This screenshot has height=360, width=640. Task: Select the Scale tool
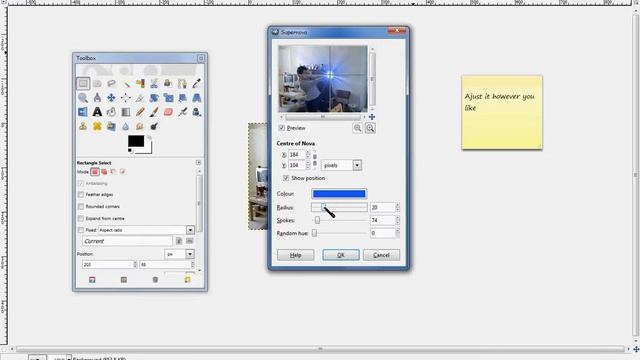pyautogui.click(x=168, y=98)
